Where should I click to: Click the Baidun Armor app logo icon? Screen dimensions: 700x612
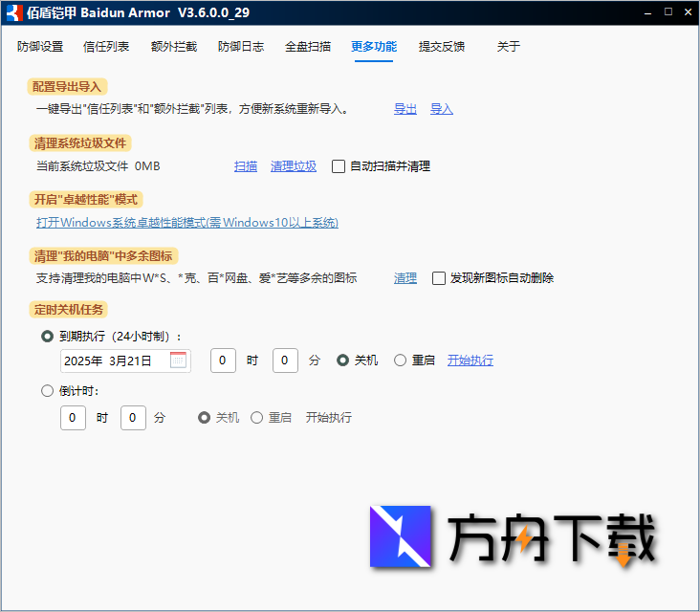tap(13, 12)
